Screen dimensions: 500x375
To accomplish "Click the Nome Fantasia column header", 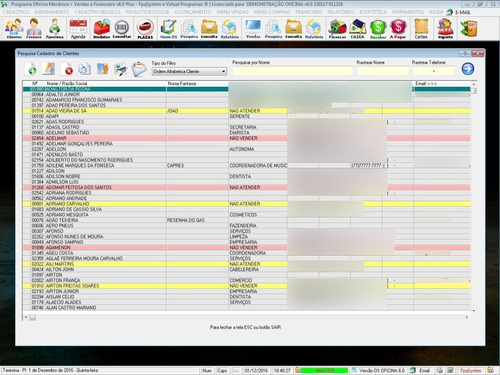I will [182, 83].
